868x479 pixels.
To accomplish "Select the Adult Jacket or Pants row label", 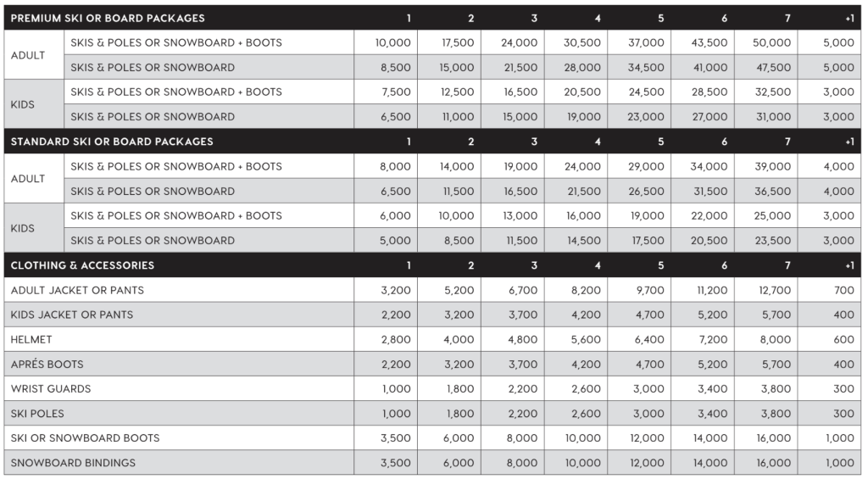I will coord(77,290).
